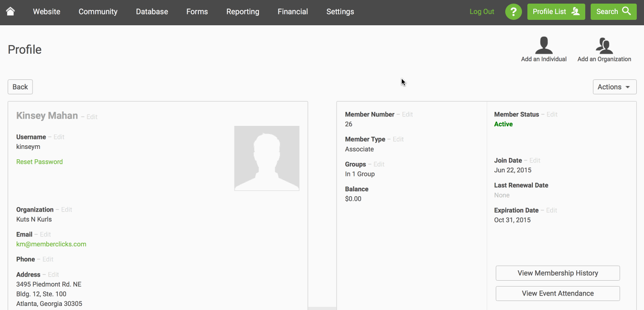Click the Add an Organization icon
644x310 pixels.
[604, 46]
